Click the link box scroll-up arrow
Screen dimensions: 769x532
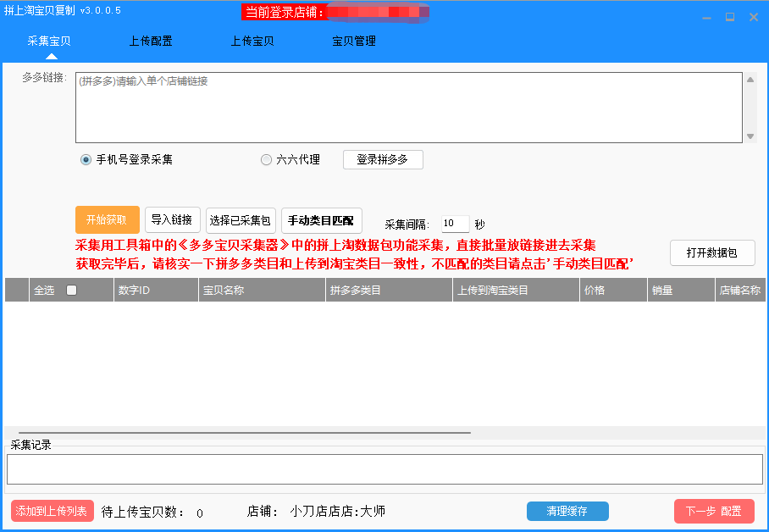750,80
